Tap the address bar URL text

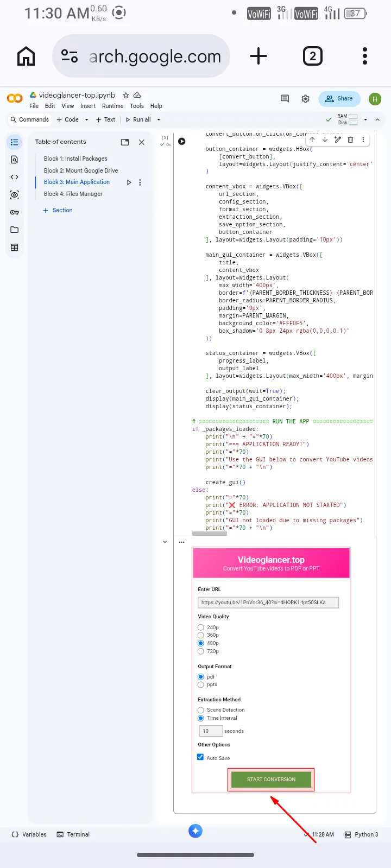coord(155,56)
